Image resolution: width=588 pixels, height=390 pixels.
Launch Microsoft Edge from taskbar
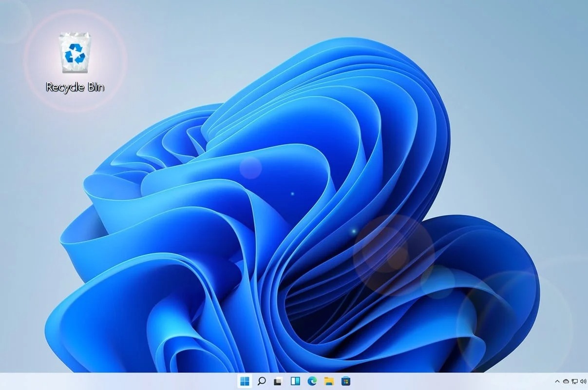312,381
